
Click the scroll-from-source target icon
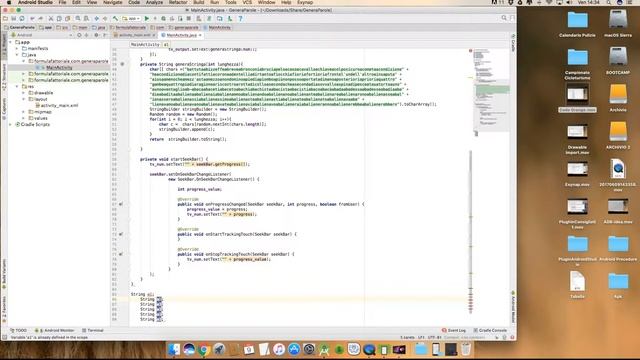(x=79, y=35)
